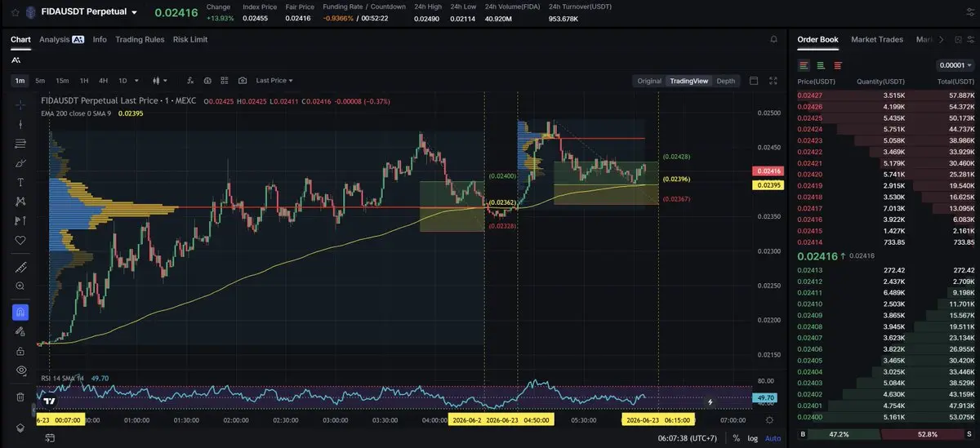Click bid price 0.02413 in order book

point(809,270)
